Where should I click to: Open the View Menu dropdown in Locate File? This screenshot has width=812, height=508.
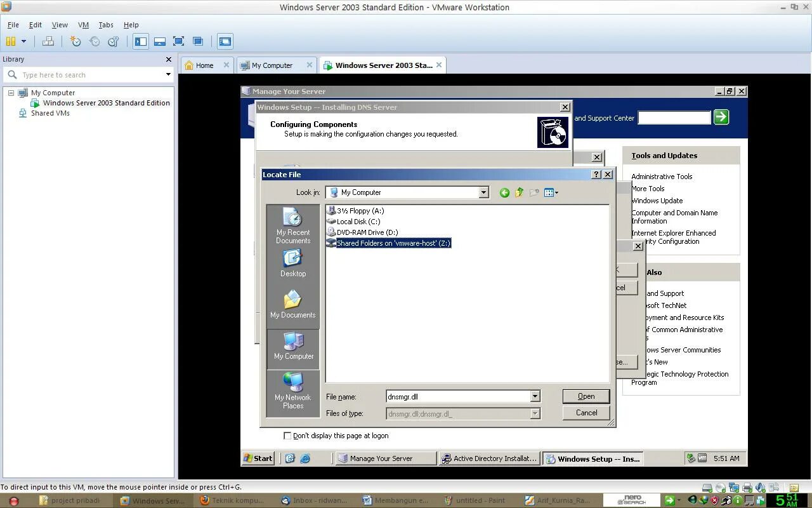(x=551, y=192)
